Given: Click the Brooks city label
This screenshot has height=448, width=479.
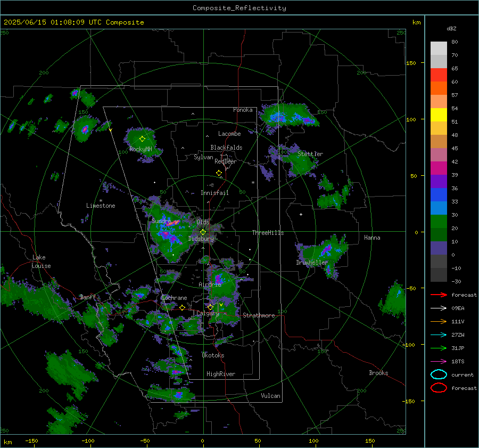Looking at the screenshot, I should tap(378, 373).
